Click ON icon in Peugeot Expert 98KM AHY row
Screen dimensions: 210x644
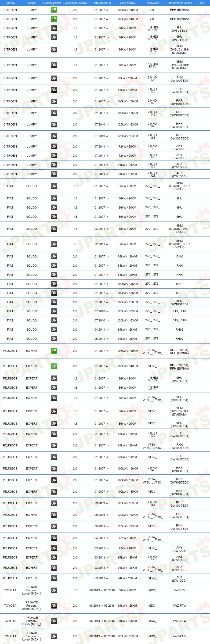54,548
